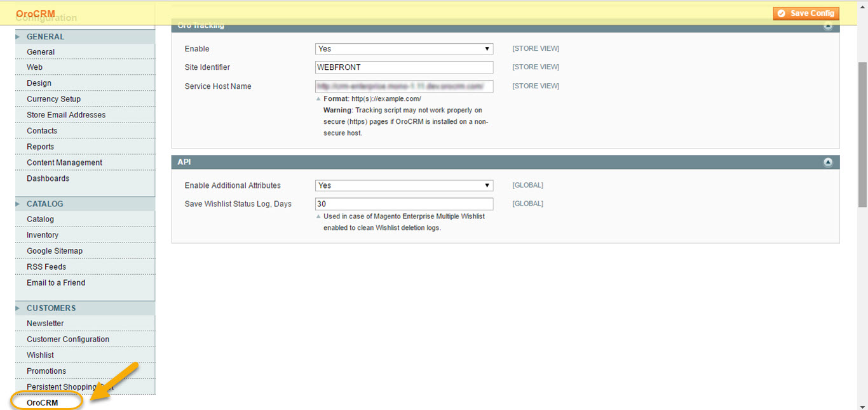Open the OroCRM sidebar item
The height and width of the screenshot is (410, 868).
[x=43, y=402]
